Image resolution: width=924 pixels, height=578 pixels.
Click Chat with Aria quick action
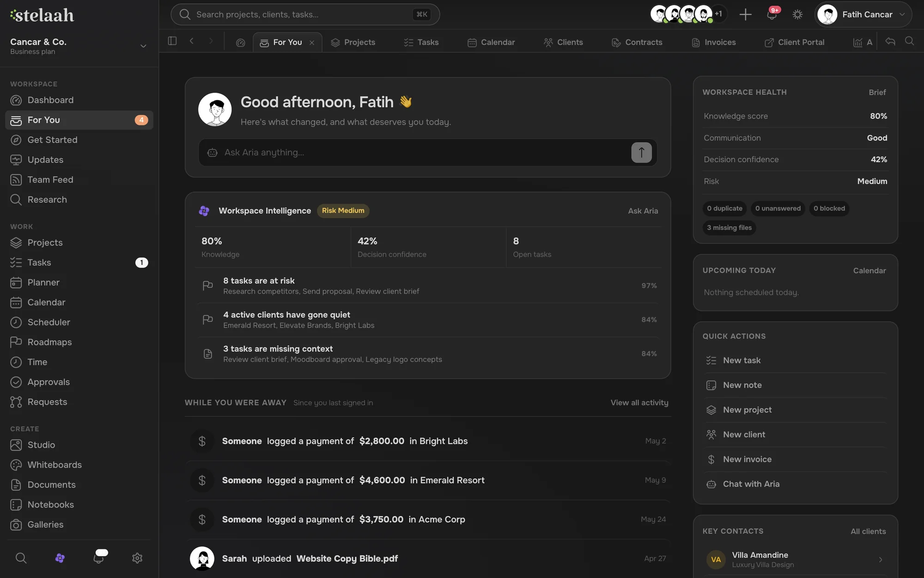[x=795, y=484]
